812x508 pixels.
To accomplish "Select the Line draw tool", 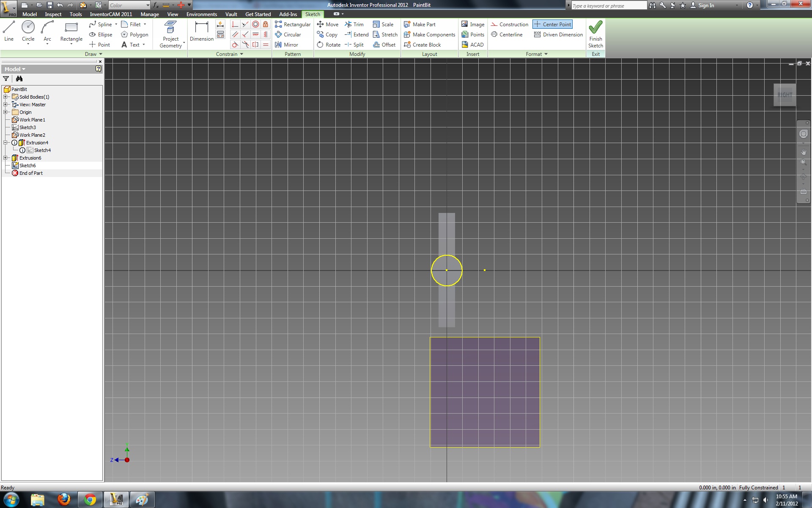I will pyautogui.click(x=9, y=32).
